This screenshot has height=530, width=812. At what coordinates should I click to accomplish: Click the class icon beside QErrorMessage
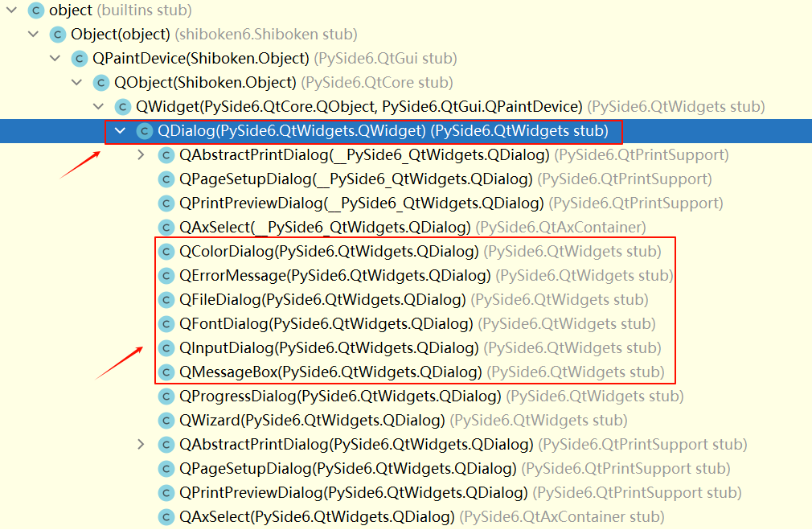coord(166,276)
